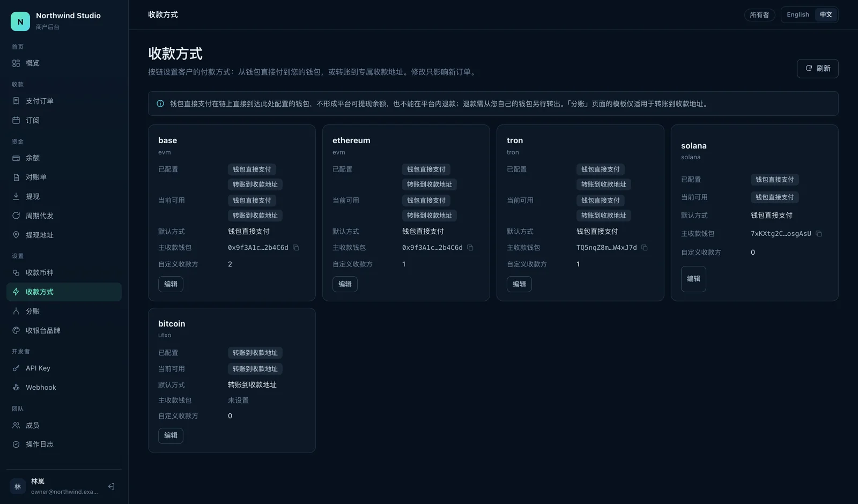Viewport: 858px width, 504px height.
Task: Click the 操作日志 shield icon
Action: click(16, 444)
